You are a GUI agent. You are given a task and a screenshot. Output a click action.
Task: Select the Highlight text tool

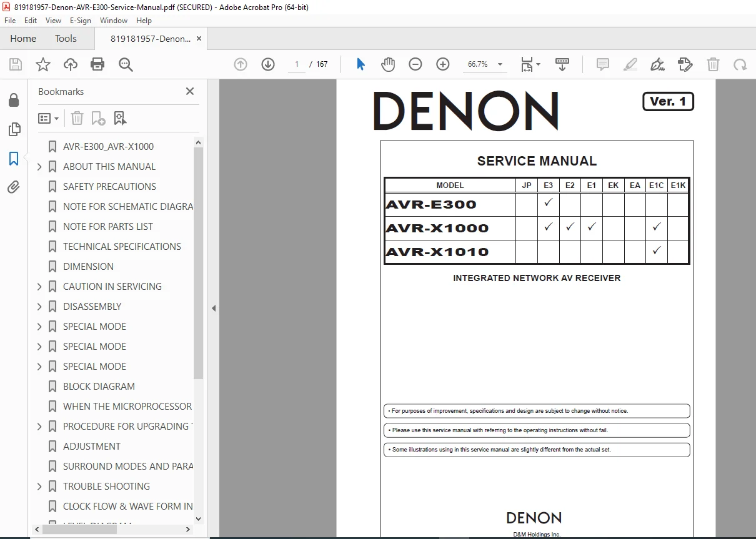[x=630, y=64]
